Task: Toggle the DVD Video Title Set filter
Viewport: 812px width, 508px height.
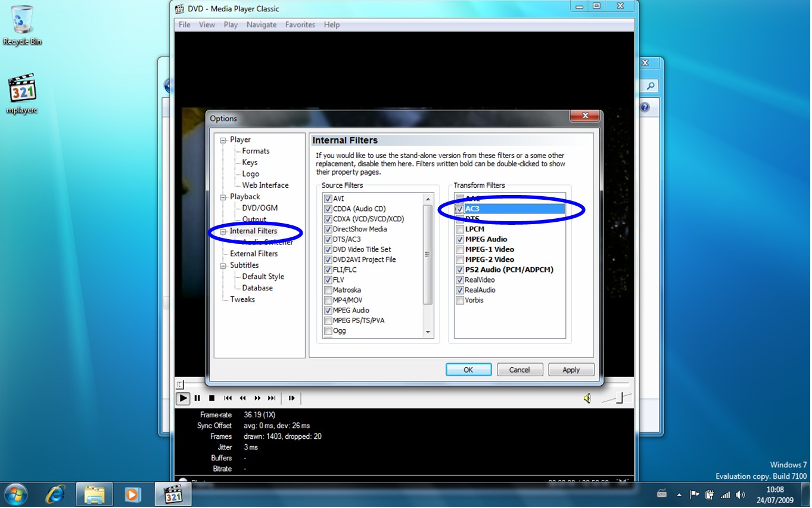Action: tap(328, 249)
